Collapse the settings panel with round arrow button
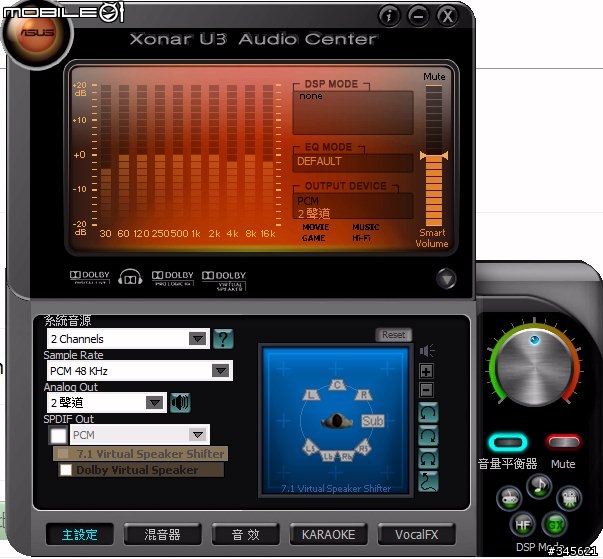Image resolution: width=603 pixels, height=559 pixels. pos(446,278)
